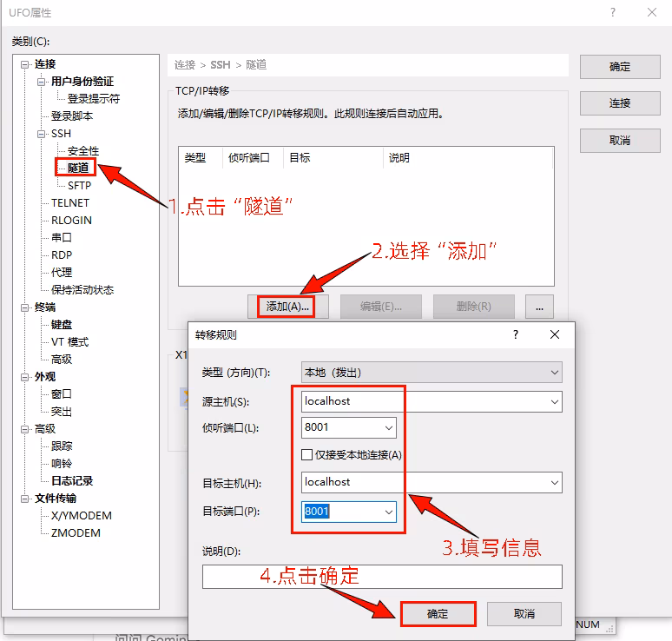
Task: Select 保持活动状态 in the category tree
Action: (x=82, y=290)
